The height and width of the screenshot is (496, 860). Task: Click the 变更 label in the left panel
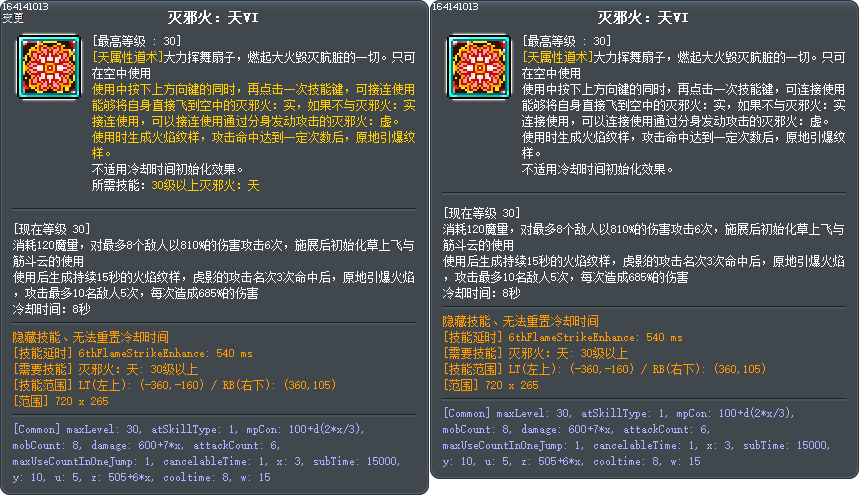click(12, 17)
